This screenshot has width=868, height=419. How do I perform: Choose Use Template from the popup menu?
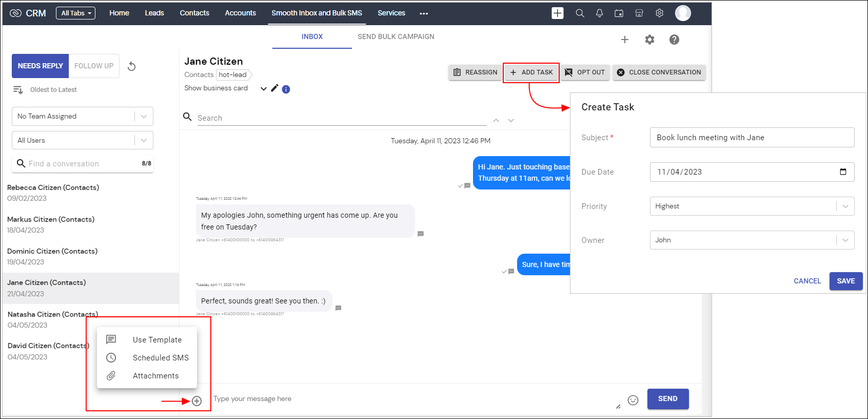pos(147,339)
